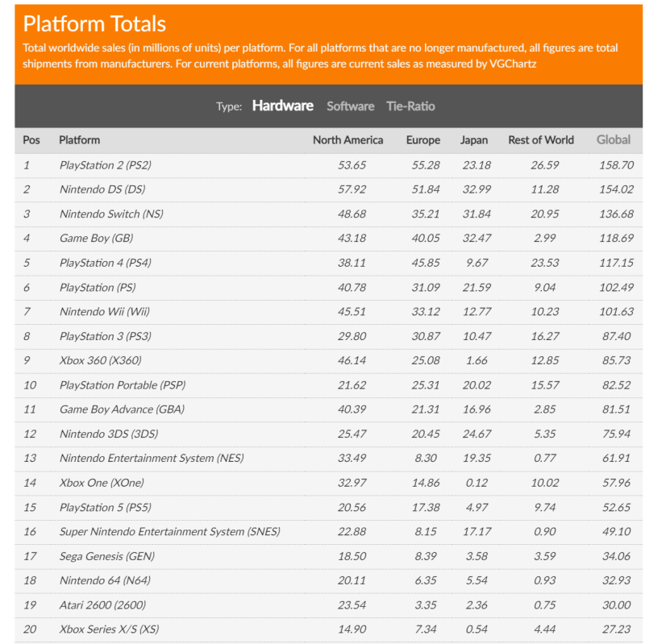Open the Xbox 360 (X360) link
Image resolution: width=645 pixels, height=644 pixels.
click(x=100, y=360)
